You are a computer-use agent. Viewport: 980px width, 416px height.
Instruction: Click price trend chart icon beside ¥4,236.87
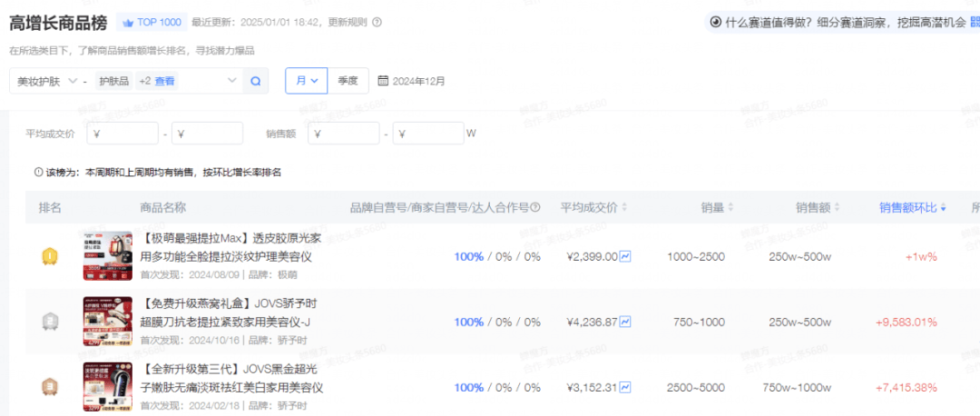(625, 322)
